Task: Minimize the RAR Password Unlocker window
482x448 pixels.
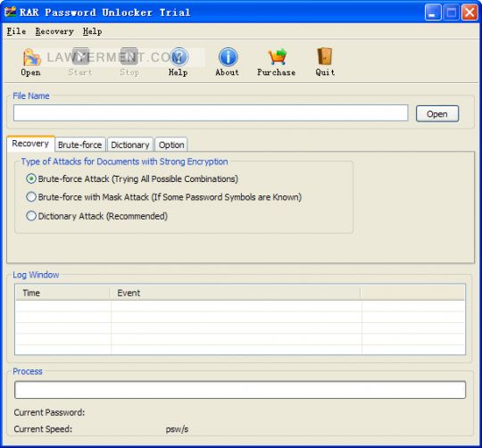Action: point(433,12)
